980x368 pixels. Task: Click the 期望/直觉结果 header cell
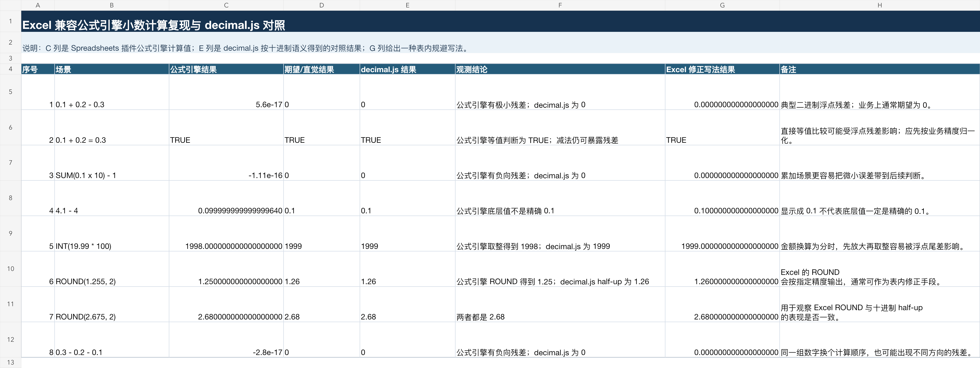coord(321,69)
